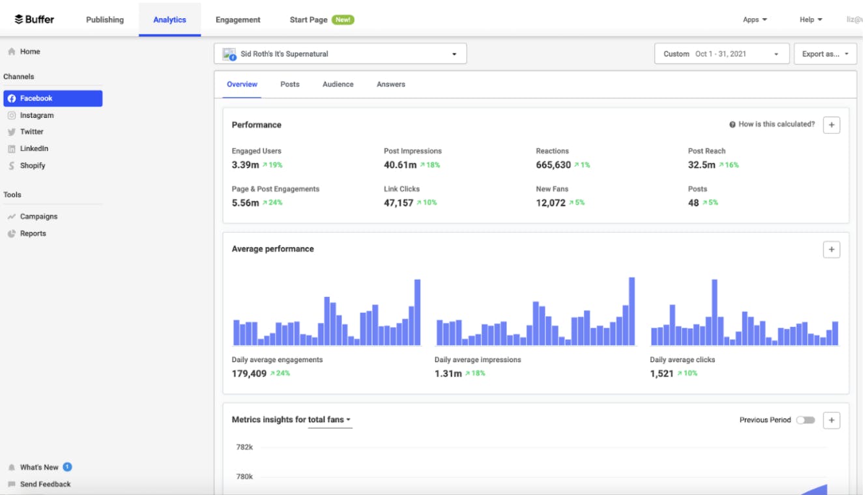Click the Link Clicks value 47,157
This screenshot has height=495, width=868.
tap(399, 203)
